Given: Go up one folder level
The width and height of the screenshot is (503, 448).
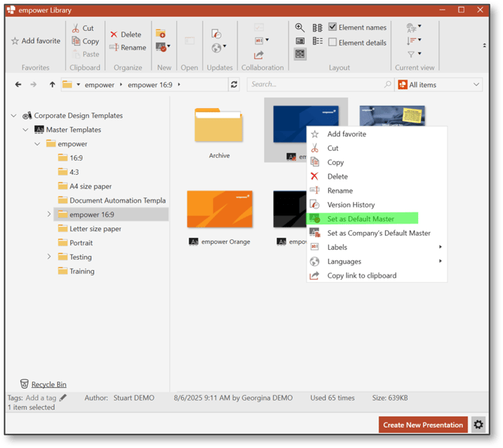Looking at the screenshot, I should (52, 84).
